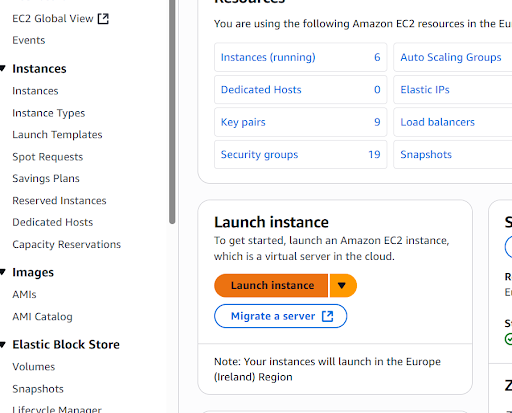Screen dimensions: 512x413
Task: Click the Launch instance panel heading
Action: (271, 222)
